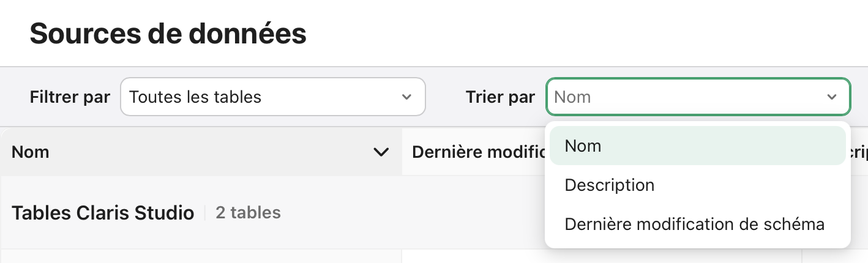Click the 2 tables count label

point(248,213)
